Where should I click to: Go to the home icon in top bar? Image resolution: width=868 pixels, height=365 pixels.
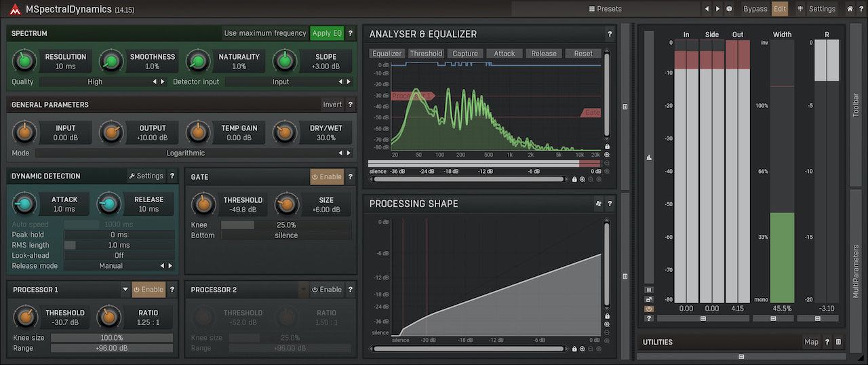[850, 9]
